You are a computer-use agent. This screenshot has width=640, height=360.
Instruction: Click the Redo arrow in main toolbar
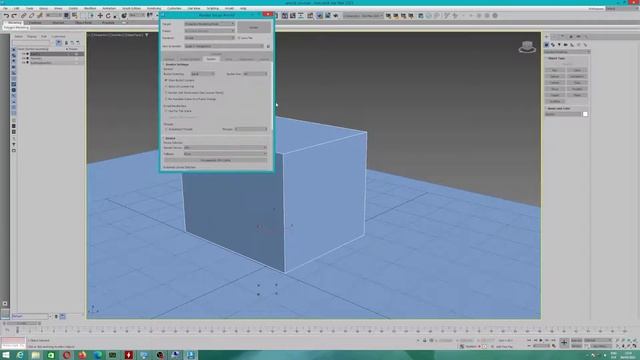[x=14, y=16]
